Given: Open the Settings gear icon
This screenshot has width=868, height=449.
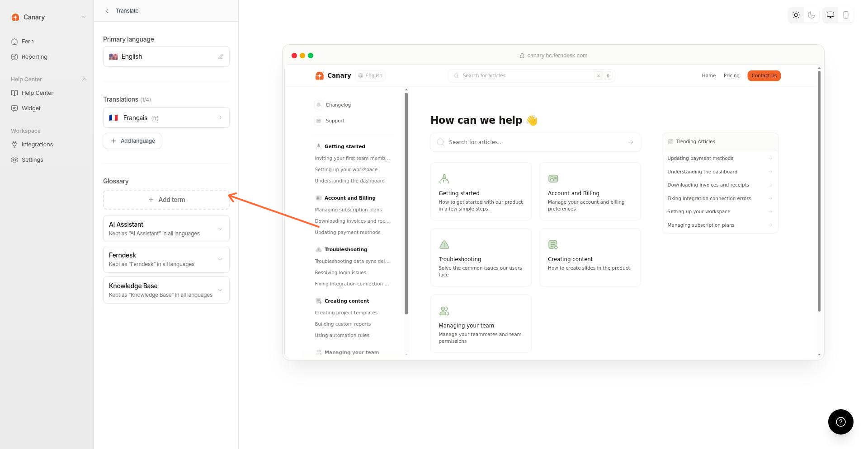Looking at the screenshot, I should (x=14, y=160).
